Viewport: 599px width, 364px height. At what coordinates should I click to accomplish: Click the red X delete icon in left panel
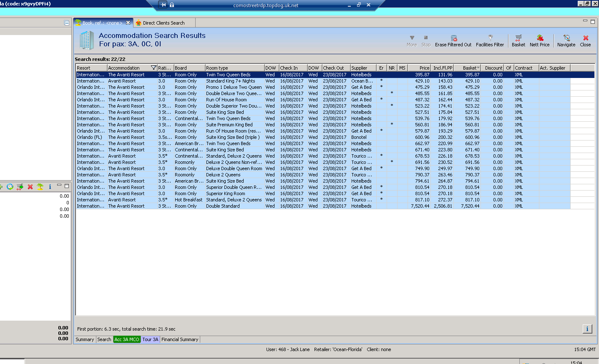tap(30, 187)
